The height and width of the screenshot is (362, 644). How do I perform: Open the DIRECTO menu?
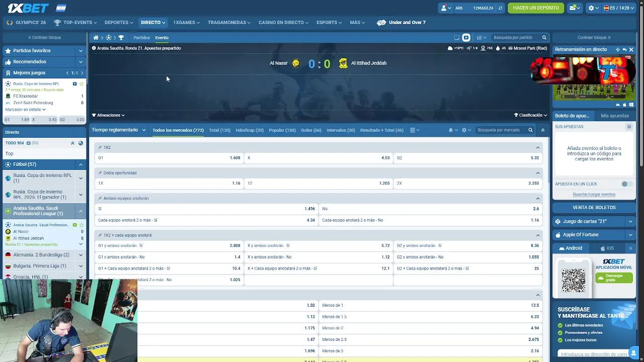point(153,23)
